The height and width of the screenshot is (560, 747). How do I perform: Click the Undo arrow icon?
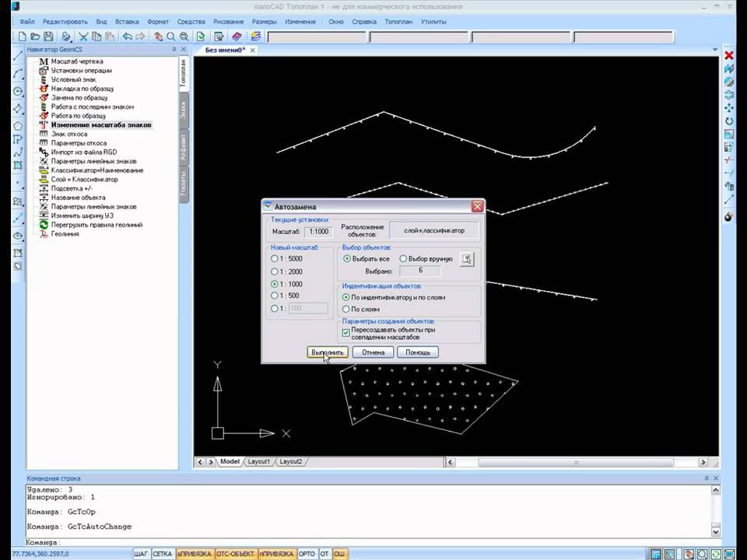point(127,37)
